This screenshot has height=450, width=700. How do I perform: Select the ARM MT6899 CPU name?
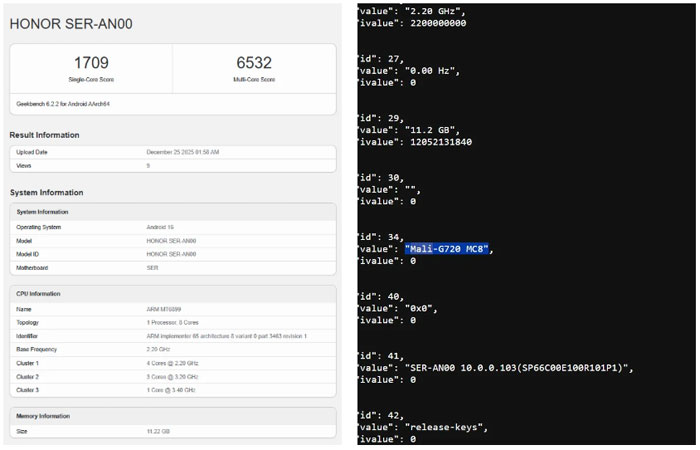[x=166, y=310]
